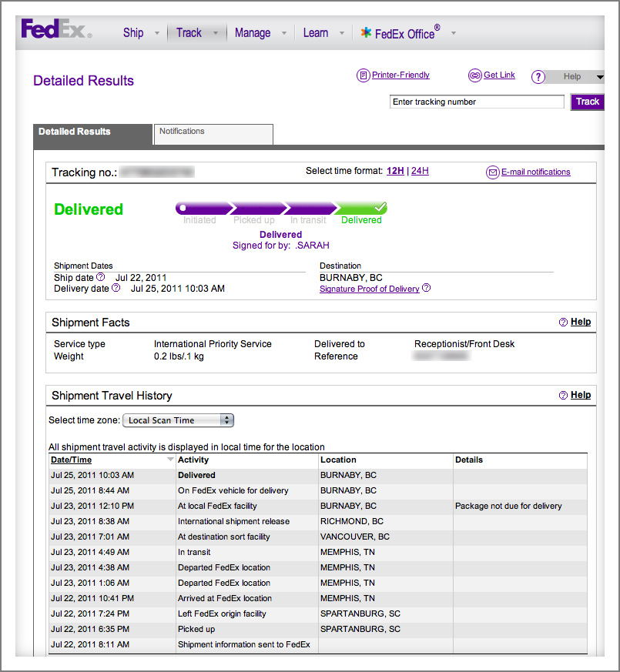This screenshot has height=672, width=620.
Task: Click the help icon next to Ship date
Action: [100, 277]
